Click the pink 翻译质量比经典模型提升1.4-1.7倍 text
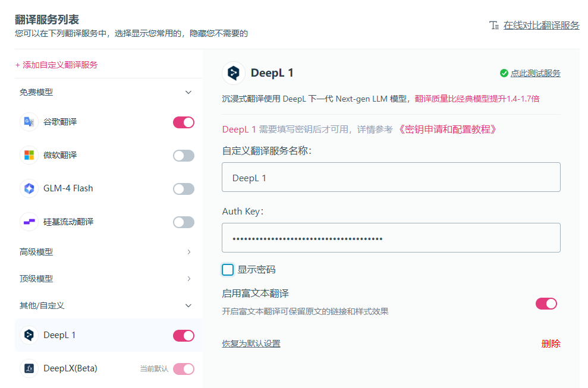The height and width of the screenshot is (388, 588). coord(477,99)
